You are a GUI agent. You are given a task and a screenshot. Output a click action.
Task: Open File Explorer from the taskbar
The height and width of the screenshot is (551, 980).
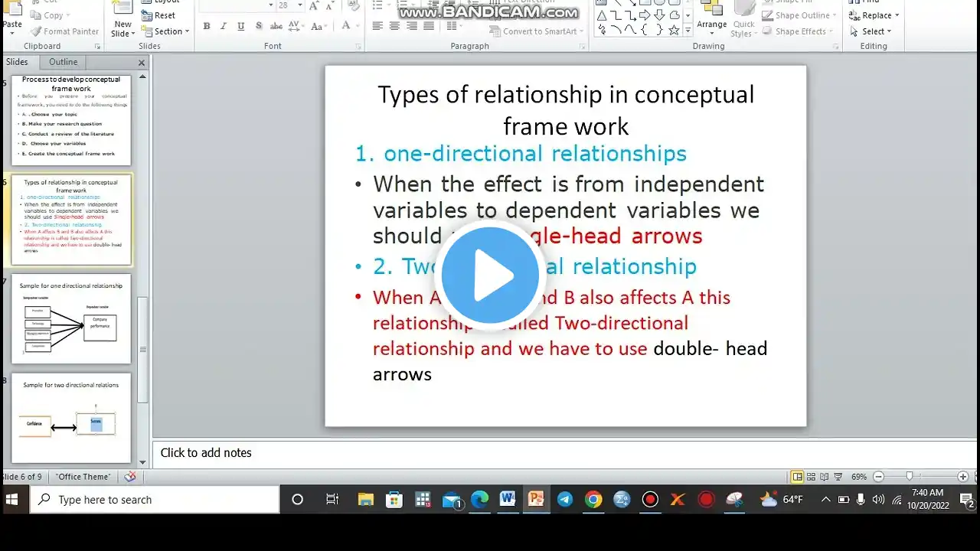coord(366,500)
